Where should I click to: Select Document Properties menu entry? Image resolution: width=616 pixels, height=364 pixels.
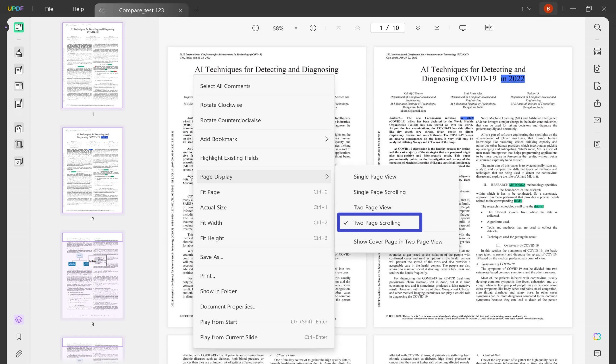(x=228, y=306)
